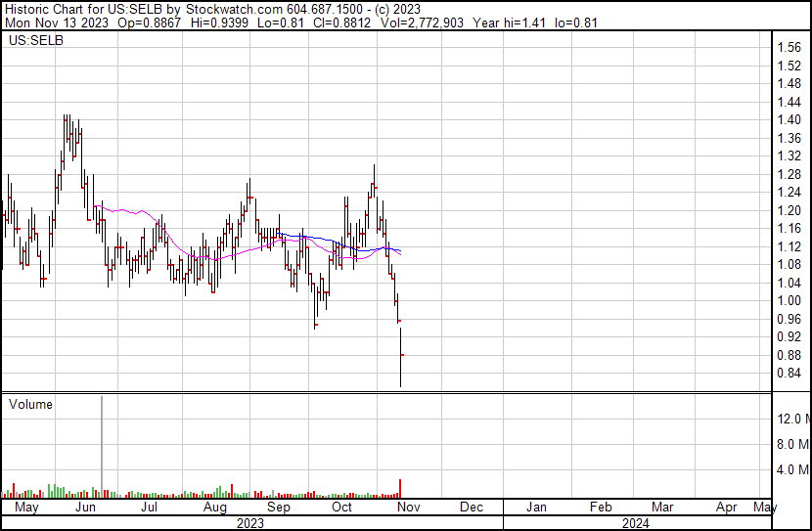Click the 0.84 price axis label
Viewport: 812px width, 531px height.
pos(789,373)
